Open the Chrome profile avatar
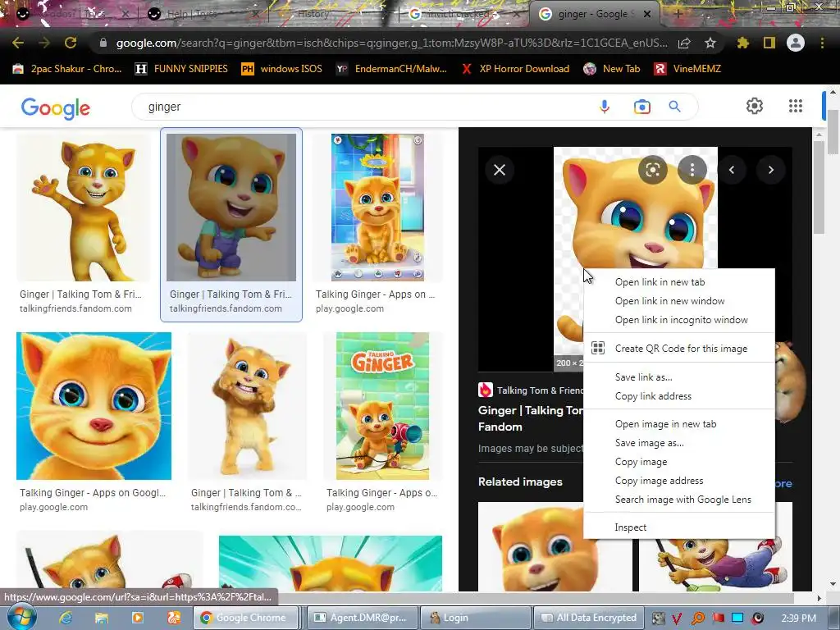The width and height of the screenshot is (840, 630). coord(796,43)
